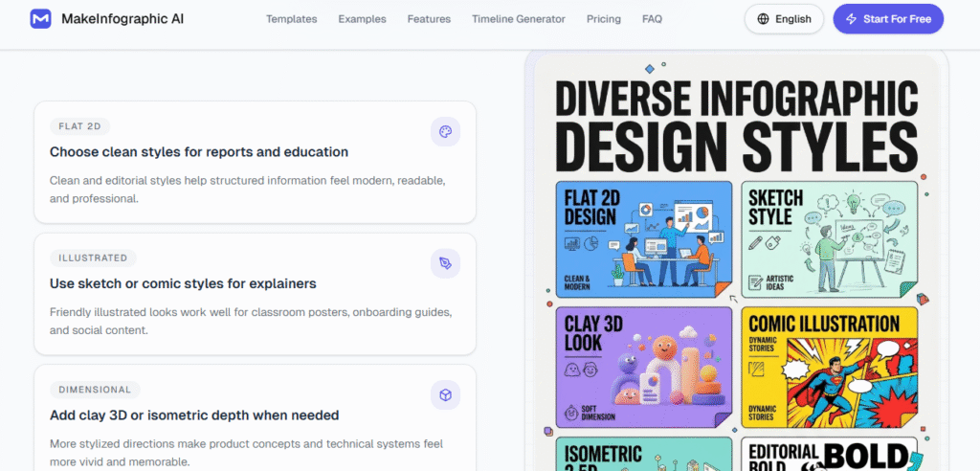This screenshot has width=980, height=471.
Task: Pick the Comic Illustration tile
Action: pos(829,366)
